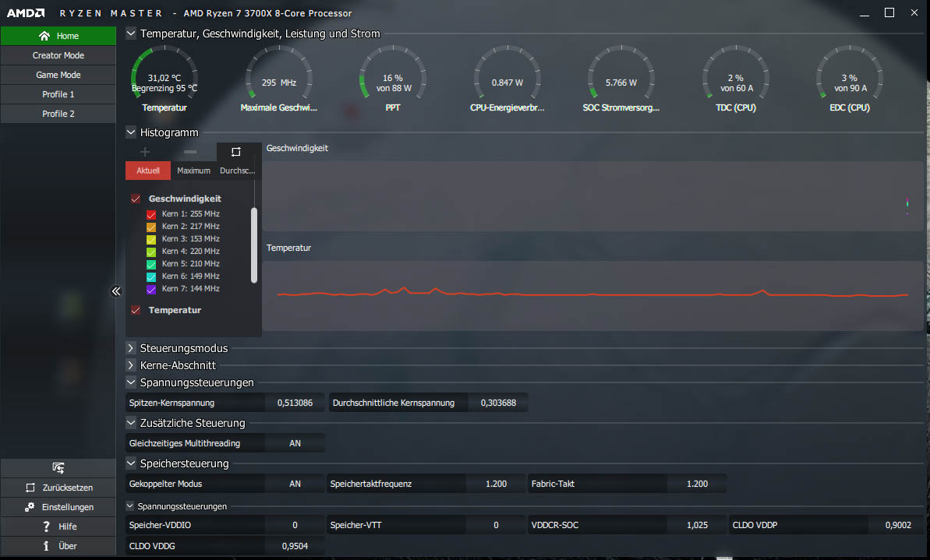This screenshot has width=930, height=560.
Task: Click the import/export profile icon
Action: tap(58, 468)
